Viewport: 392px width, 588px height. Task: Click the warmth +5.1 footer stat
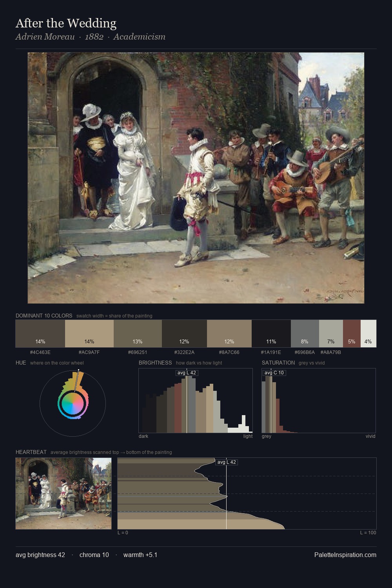pyautogui.click(x=140, y=555)
